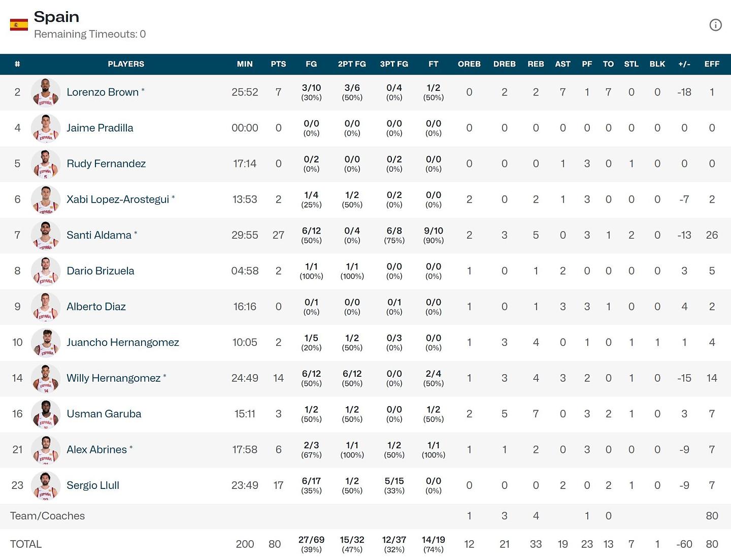Click the +/- column header
The height and width of the screenshot is (560, 731).
click(x=684, y=64)
